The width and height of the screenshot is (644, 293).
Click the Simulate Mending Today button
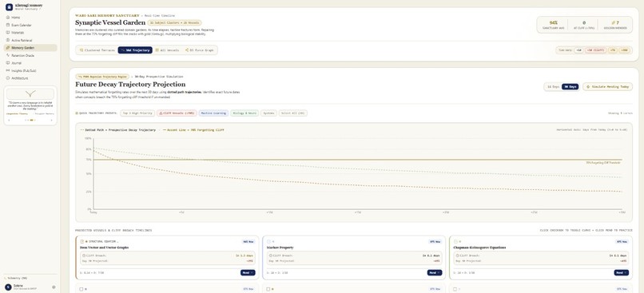click(x=607, y=86)
